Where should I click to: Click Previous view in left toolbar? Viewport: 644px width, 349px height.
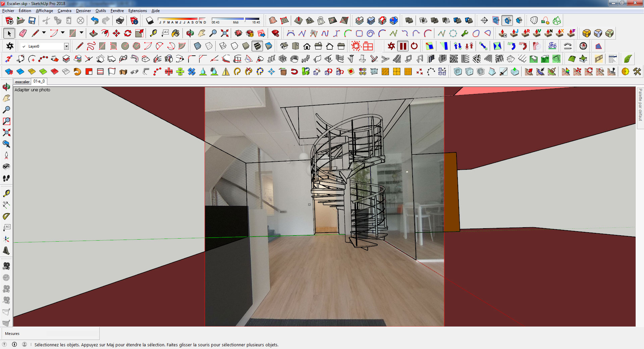coord(6,144)
